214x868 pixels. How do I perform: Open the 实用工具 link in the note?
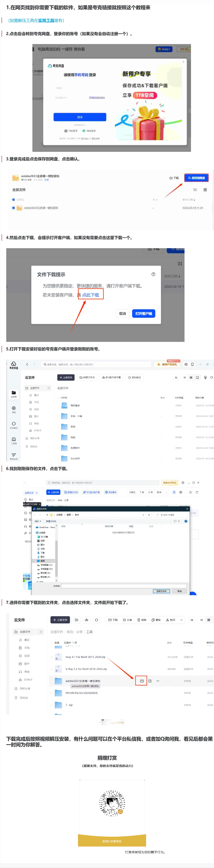46,20
